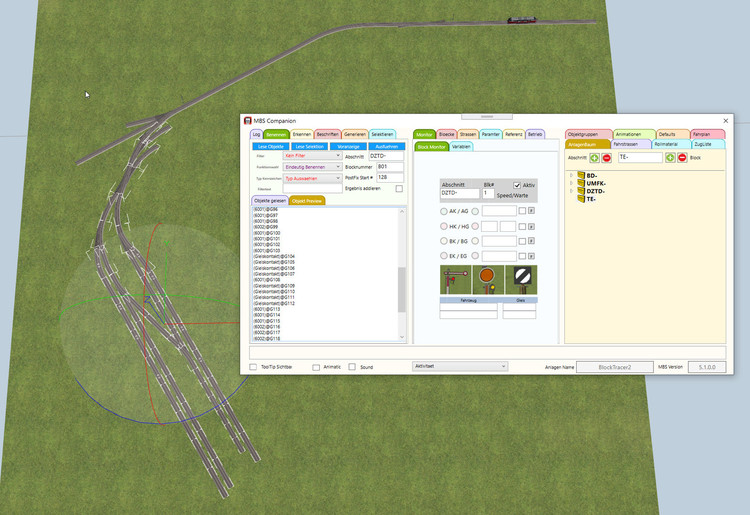Toggle the Aktiv checkbox
Image resolution: width=750 pixels, height=515 pixels.
[517, 185]
